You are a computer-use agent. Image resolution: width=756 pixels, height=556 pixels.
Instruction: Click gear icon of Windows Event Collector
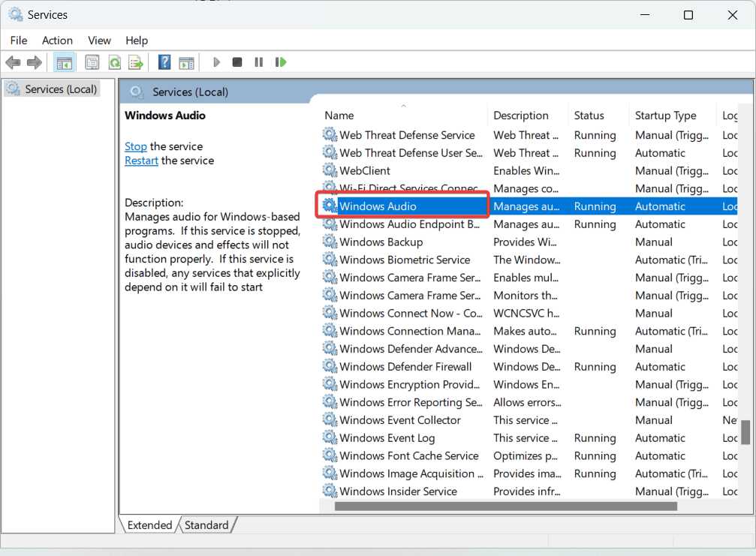pyautogui.click(x=330, y=419)
